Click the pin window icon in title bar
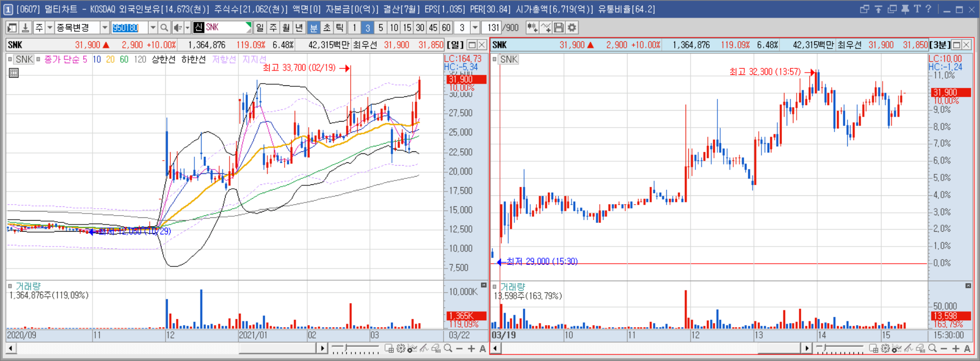This screenshot has height=361, width=980. [905, 9]
